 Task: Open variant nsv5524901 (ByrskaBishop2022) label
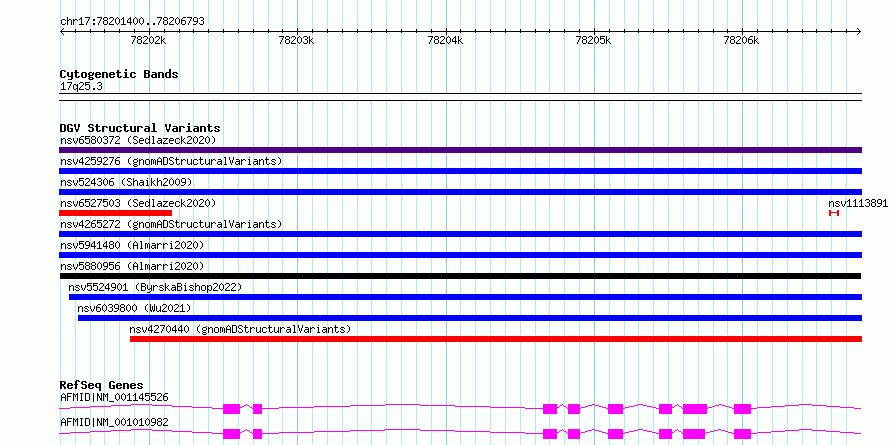click(x=155, y=287)
